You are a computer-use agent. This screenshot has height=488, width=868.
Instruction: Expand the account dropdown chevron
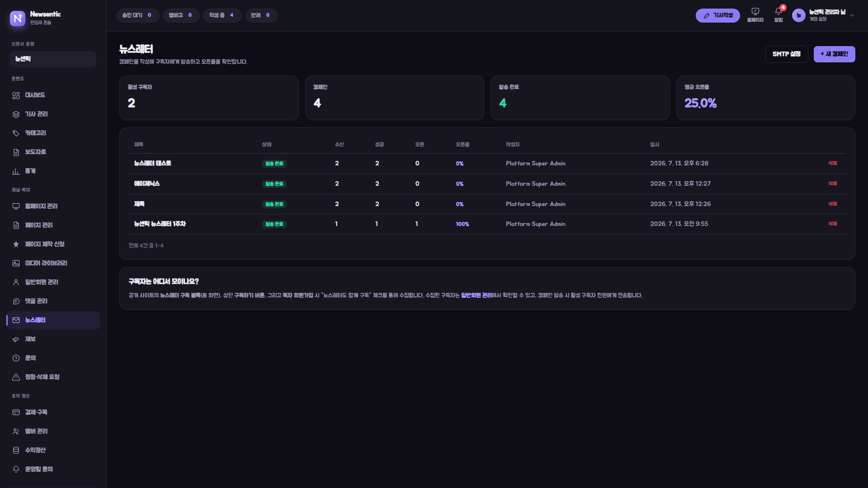pyautogui.click(x=852, y=15)
